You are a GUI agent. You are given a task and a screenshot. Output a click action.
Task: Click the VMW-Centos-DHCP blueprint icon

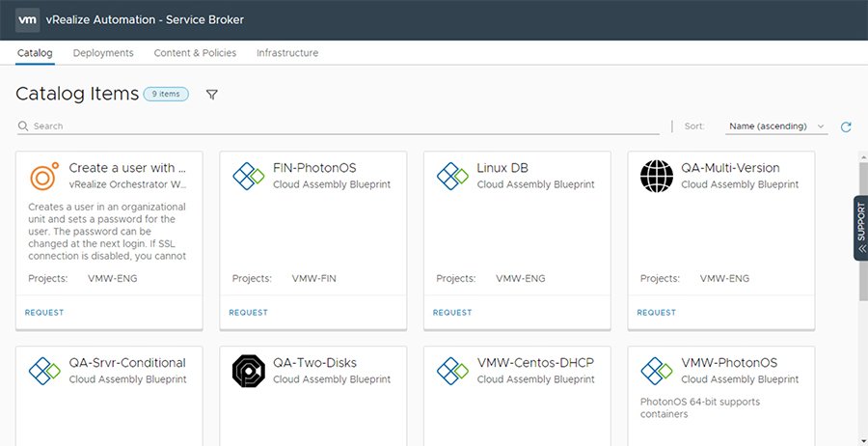452,371
